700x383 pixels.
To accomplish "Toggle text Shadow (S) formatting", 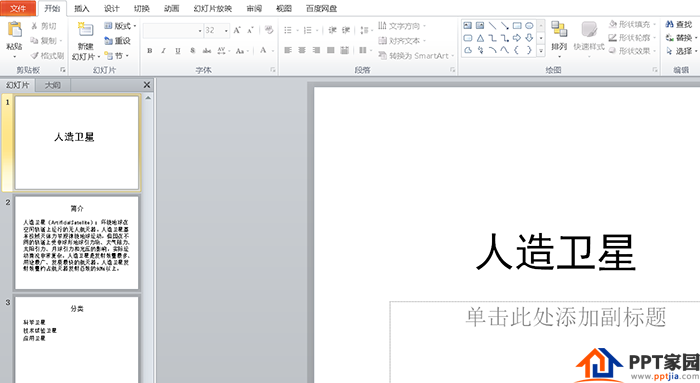I will point(192,50).
